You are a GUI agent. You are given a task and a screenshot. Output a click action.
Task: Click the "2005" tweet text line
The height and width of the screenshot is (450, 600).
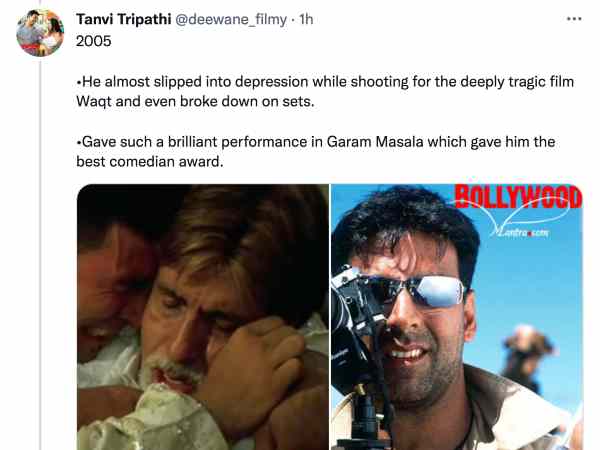point(93,41)
